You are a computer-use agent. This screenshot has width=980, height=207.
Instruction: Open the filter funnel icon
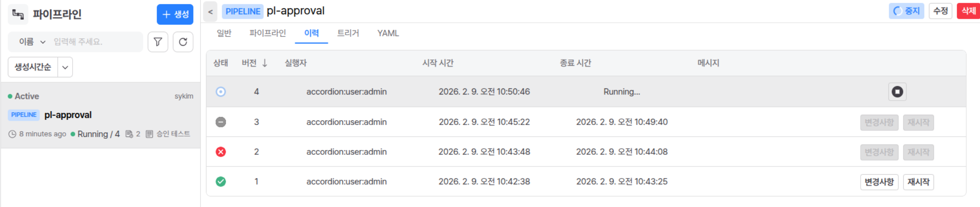(x=158, y=42)
